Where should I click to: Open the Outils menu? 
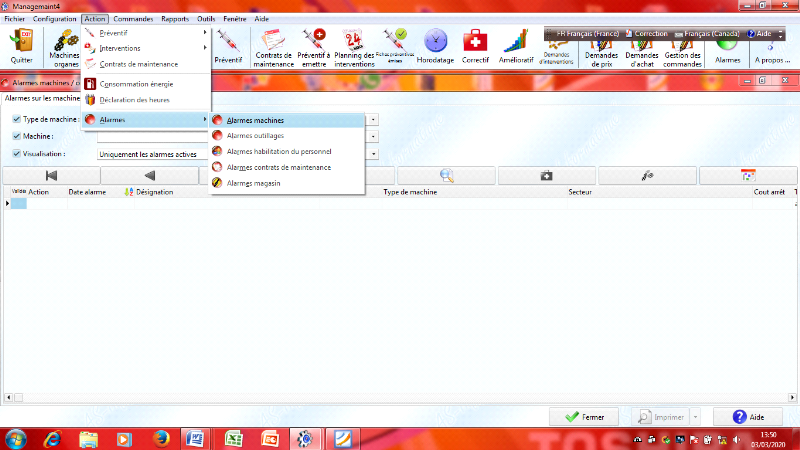(206, 19)
